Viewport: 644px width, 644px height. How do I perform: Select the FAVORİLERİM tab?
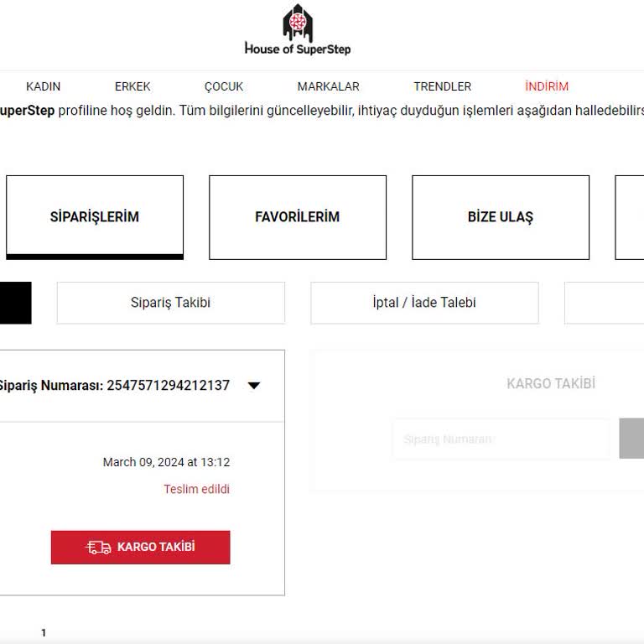pyautogui.click(x=298, y=217)
